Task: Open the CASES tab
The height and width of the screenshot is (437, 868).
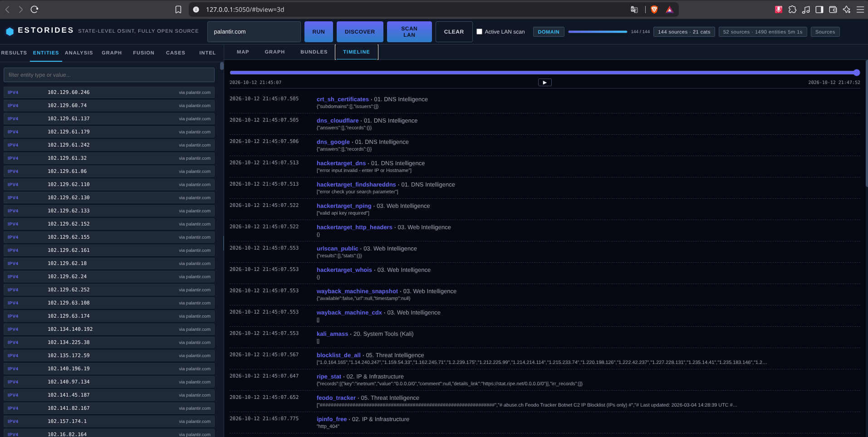Action: coord(176,53)
